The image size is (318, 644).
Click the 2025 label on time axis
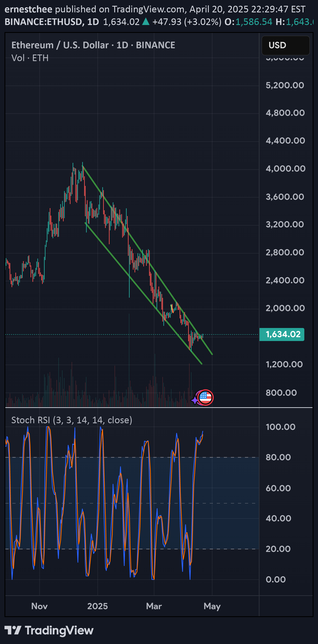click(97, 606)
